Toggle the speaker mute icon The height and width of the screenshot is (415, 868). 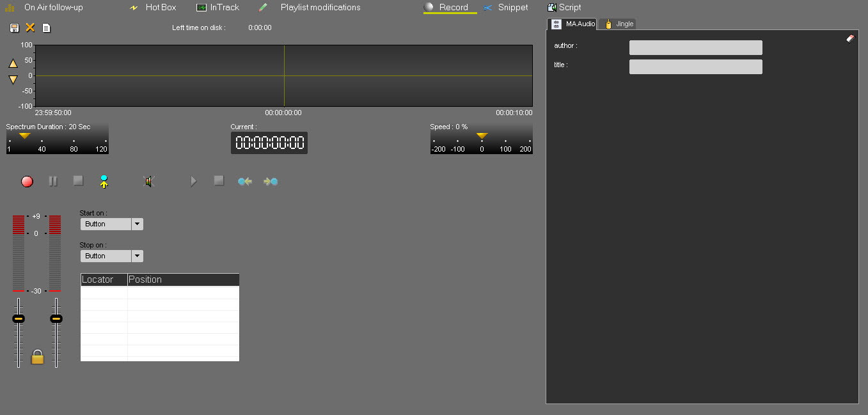pyautogui.click(x=149, y=182)
